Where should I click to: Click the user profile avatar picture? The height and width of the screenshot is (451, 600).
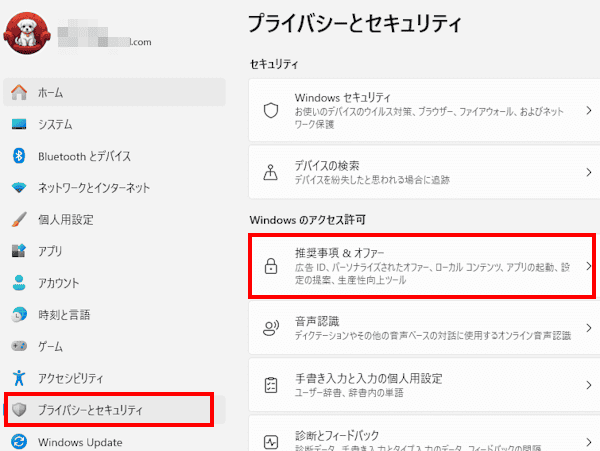click(x=27, y=33)
